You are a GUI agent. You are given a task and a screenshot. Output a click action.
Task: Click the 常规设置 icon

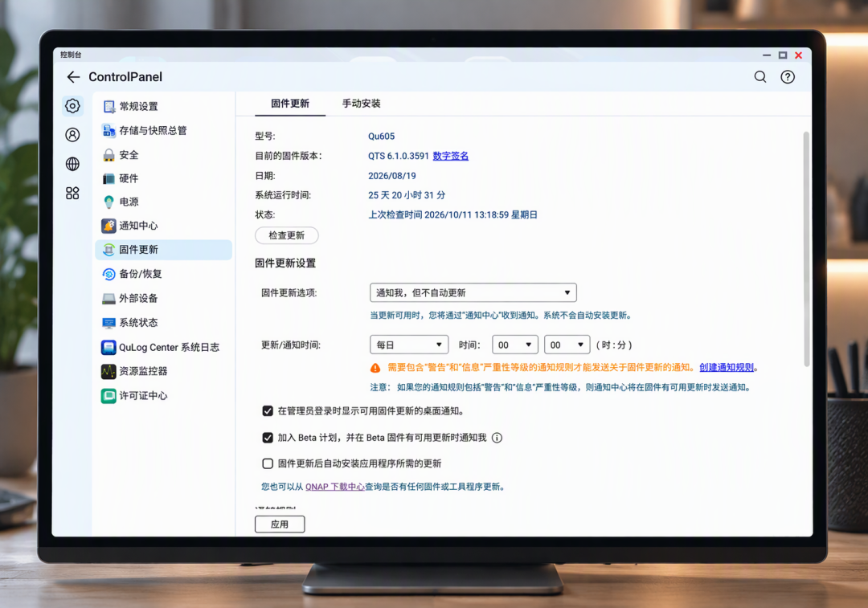[x=109, y=106]
